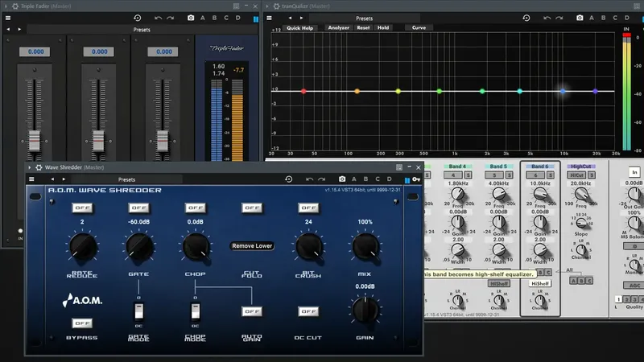Toggle the Bit Crush OFF switch
The height and width of the screenshot is (362, 644).
(x=308, y=208)
